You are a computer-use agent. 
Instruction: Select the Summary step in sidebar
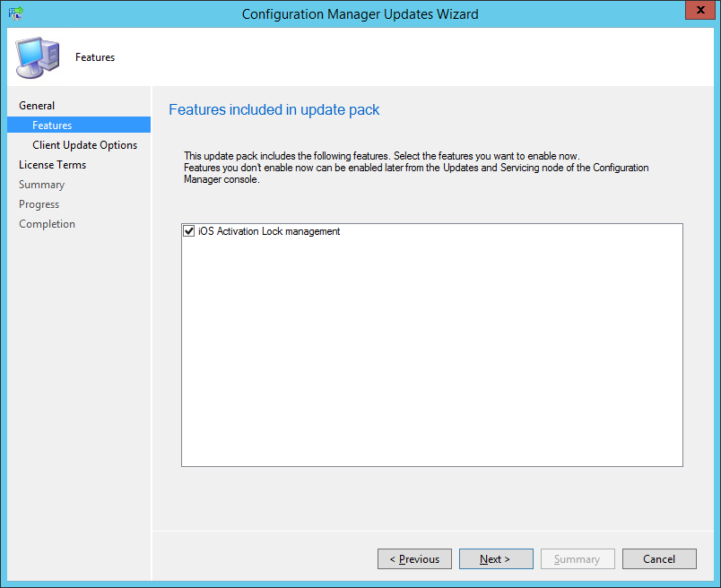click(42, 185)
